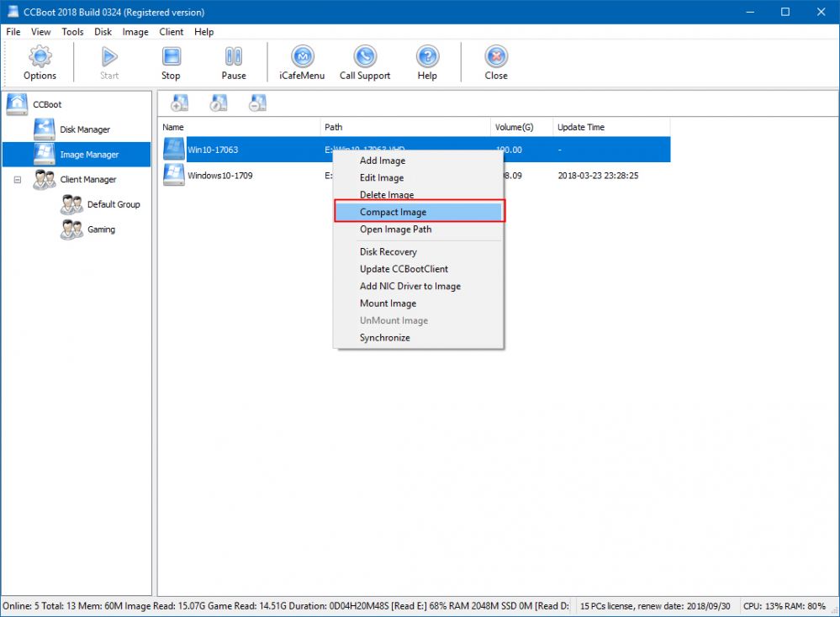
Task: Click the delete image icon above the list
Action: tap(257, 103)
